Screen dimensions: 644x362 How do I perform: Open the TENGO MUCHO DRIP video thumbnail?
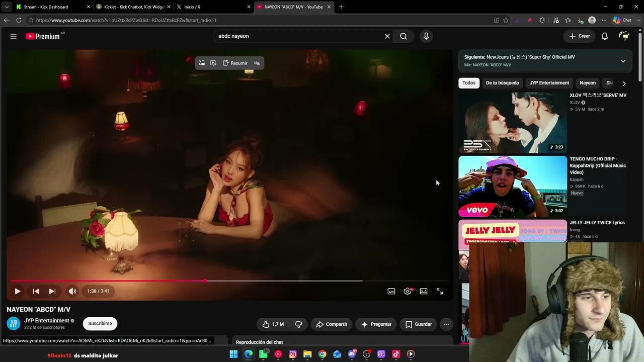(513, 186)
